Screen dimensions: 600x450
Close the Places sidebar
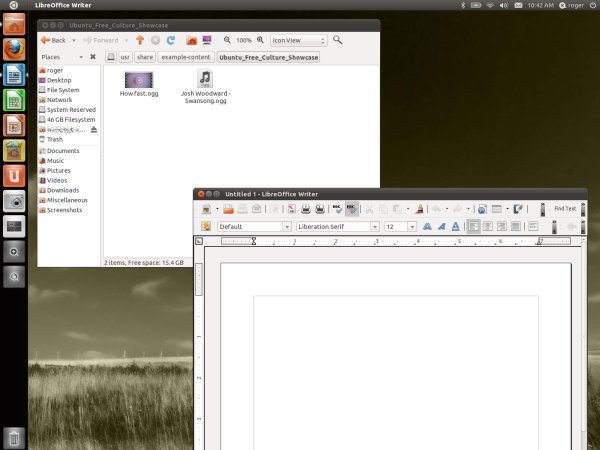pyautogui.click(x=93, y=57)
